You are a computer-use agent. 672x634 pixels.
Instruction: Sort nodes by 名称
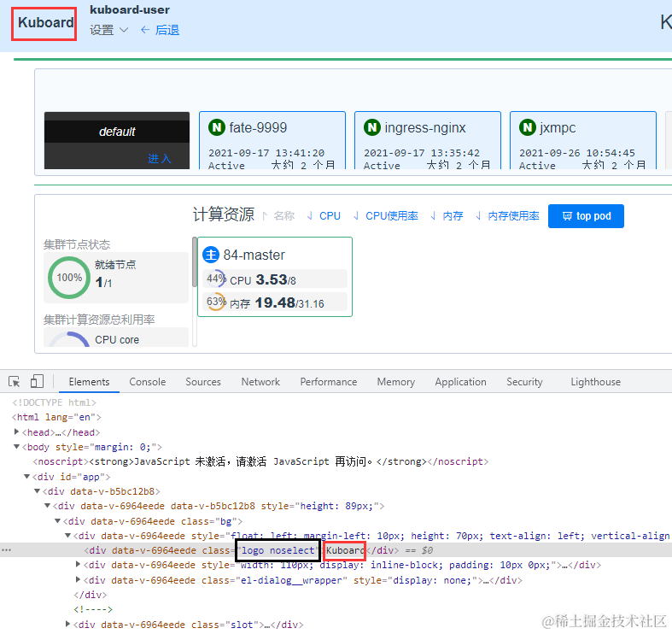point(278,216)
